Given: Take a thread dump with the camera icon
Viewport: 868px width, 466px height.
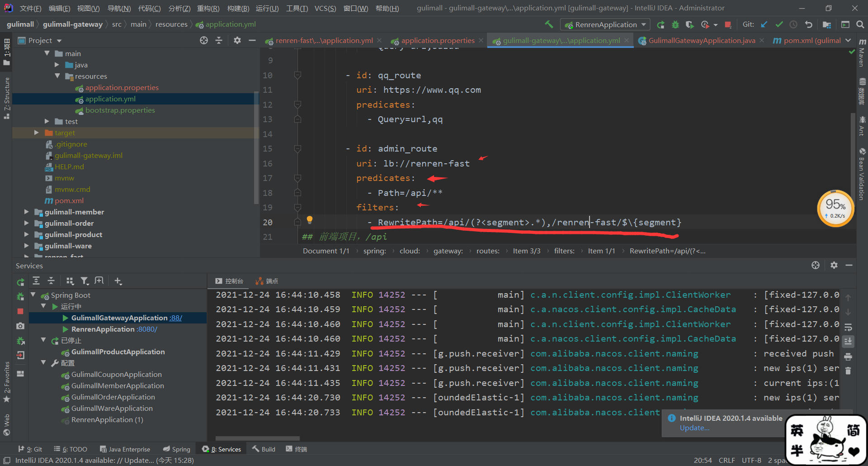Looking at the screenshot, I should point(20,326).
